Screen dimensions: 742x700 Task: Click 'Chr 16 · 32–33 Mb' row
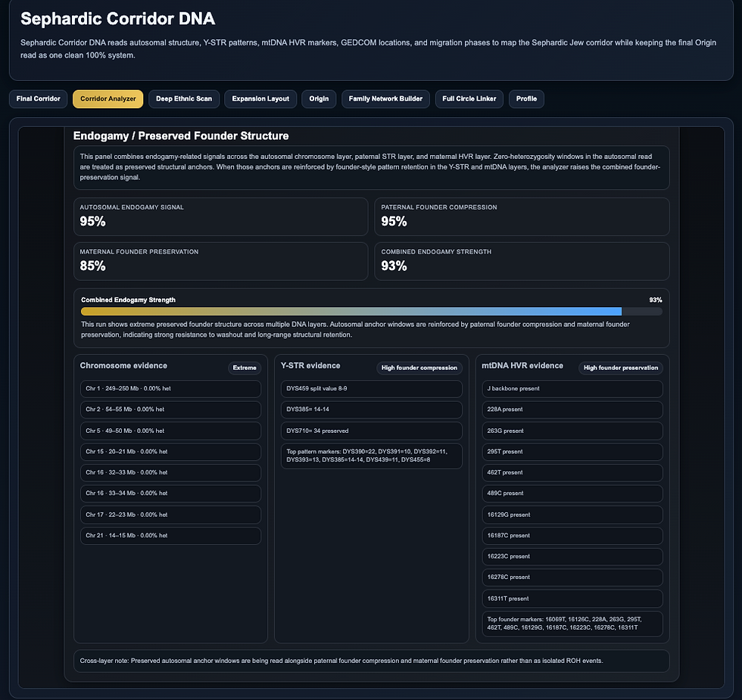pyautogui.click(x=170, y=472)
